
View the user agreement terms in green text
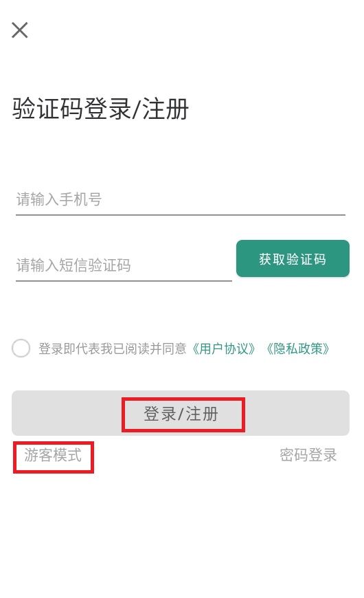point(223,348)
